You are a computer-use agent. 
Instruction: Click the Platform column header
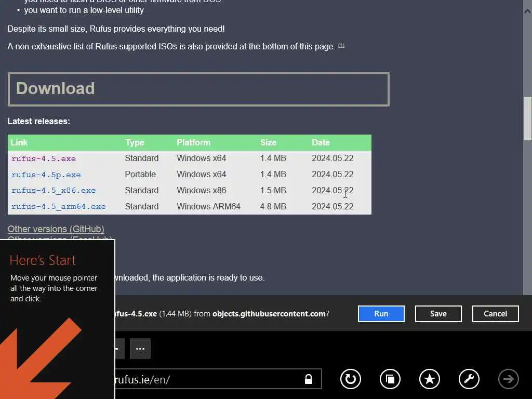pyautogui.click(x=193, y=142)
